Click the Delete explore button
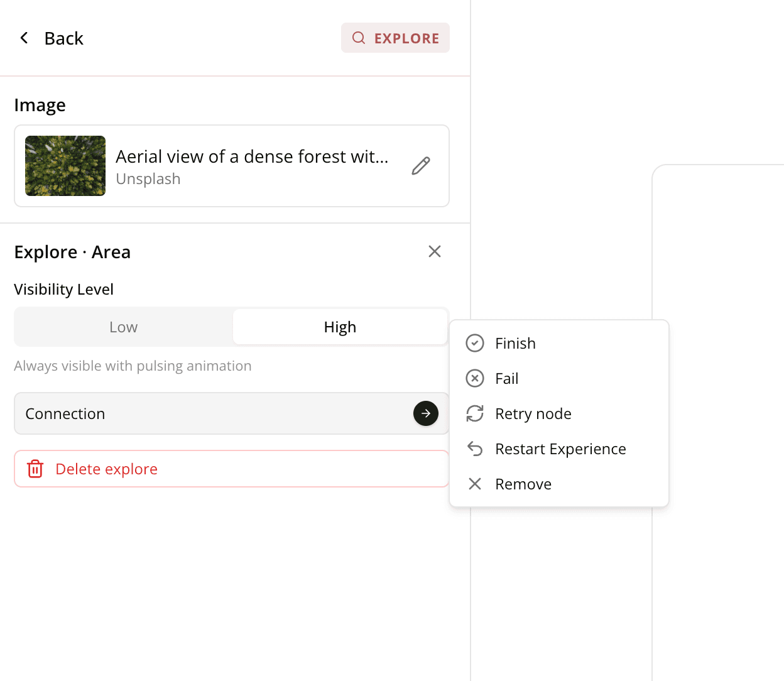 point(232,469)
